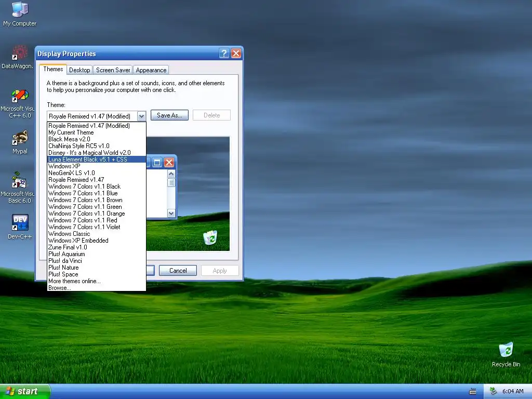Select the Windows Classic theme
Screen dimensions: 532x399
point(97,234)
